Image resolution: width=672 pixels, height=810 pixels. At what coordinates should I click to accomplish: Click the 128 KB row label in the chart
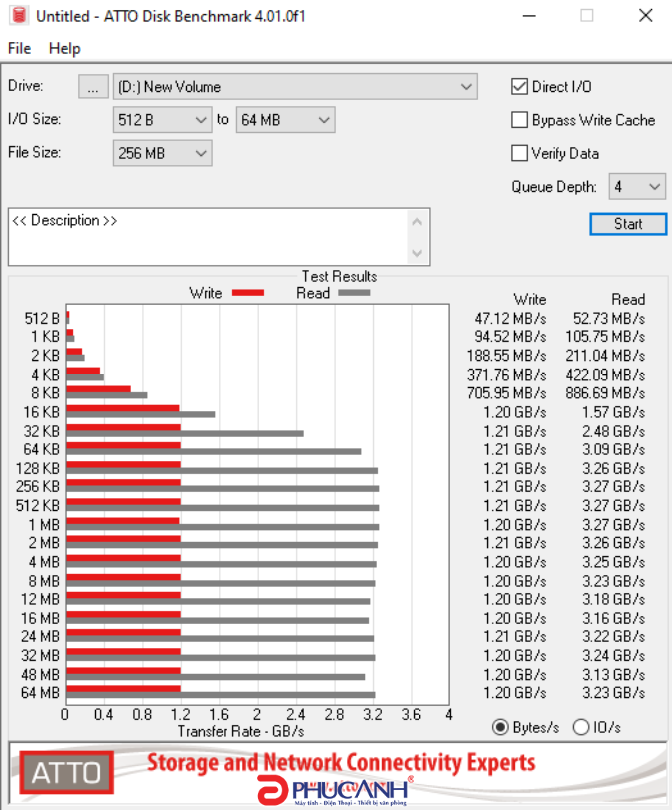[x=38, y=469]
